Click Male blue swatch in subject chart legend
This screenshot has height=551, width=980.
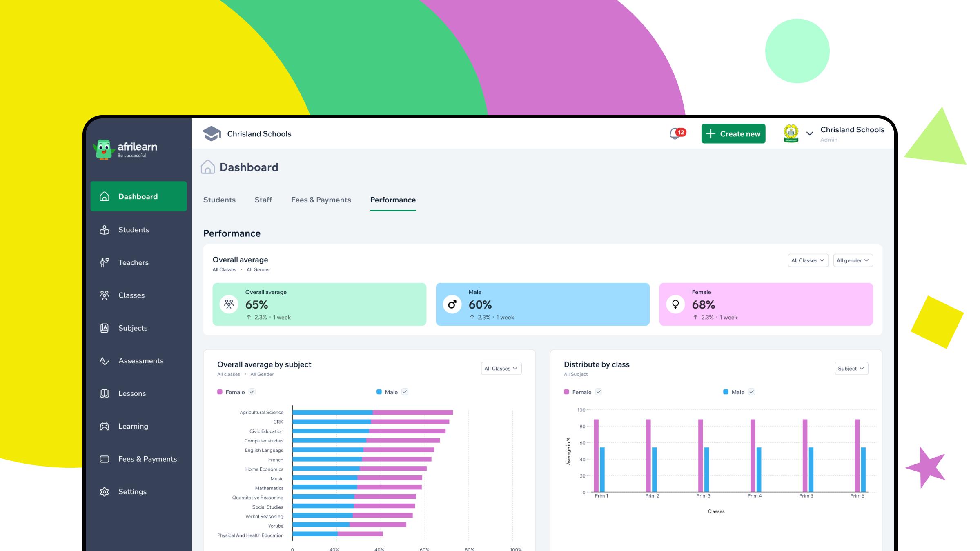pos(379,392)
